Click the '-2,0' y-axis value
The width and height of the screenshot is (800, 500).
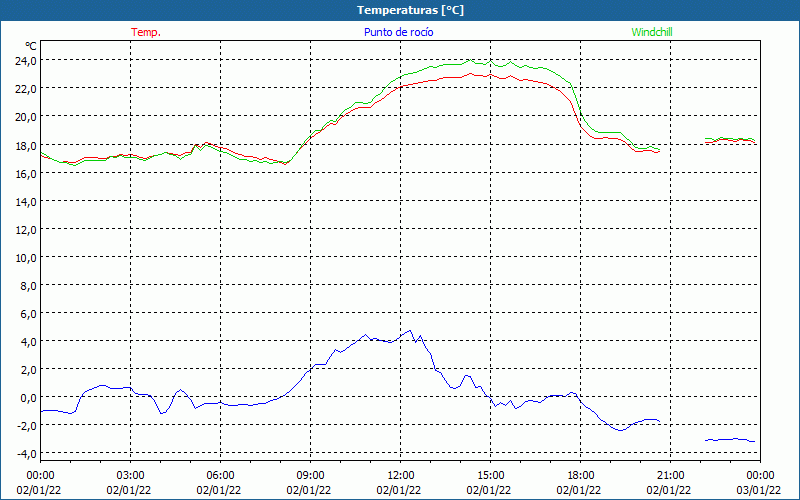tap(27, 426)
